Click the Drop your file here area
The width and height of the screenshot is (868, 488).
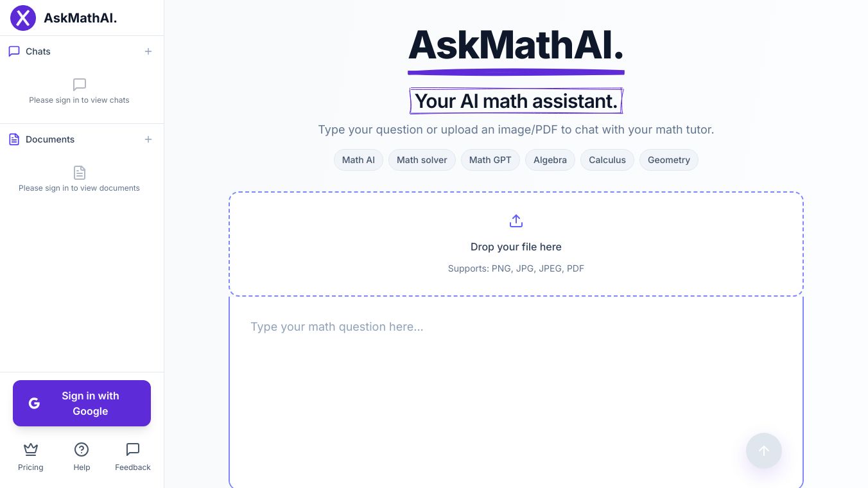click(516, 247)
